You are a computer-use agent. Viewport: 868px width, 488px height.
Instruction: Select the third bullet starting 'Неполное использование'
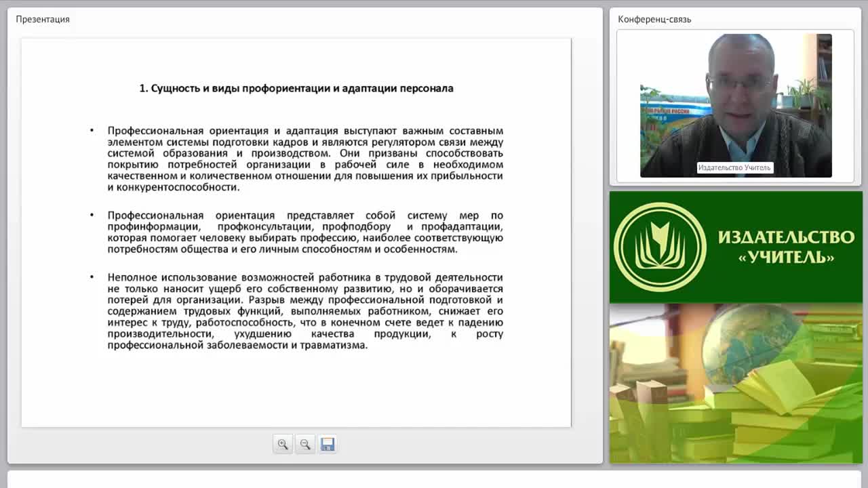click(305, 311)
